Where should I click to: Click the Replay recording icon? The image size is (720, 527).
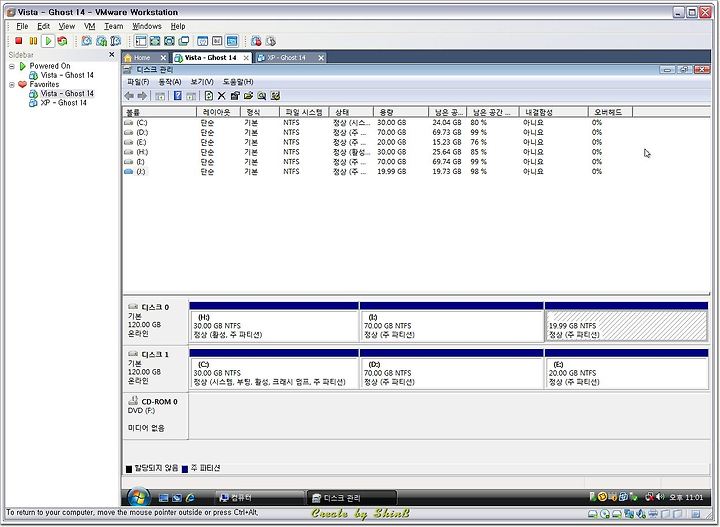[x=271, y=41]
